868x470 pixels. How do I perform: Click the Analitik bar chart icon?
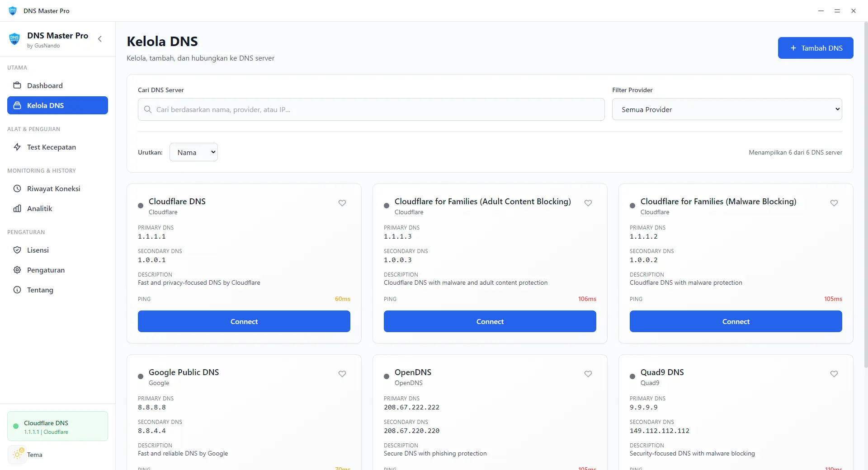click(x=17, y=208)
